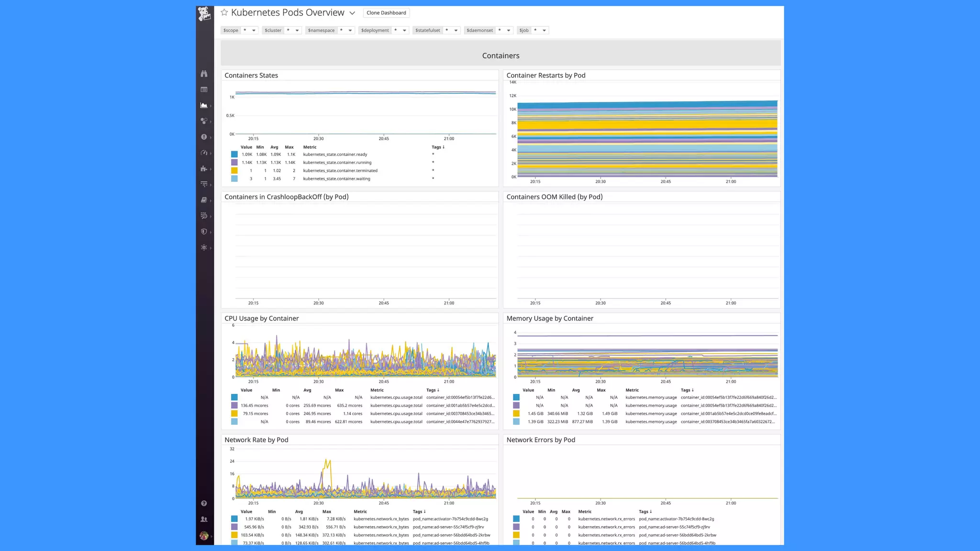
Task: Open the Infrastructure hexagons icon in sidebar
Action: (x=204, y=121)
